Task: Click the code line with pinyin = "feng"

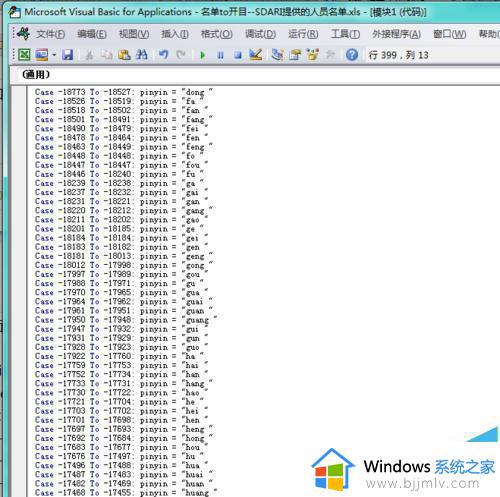Action: click(124, 147)
